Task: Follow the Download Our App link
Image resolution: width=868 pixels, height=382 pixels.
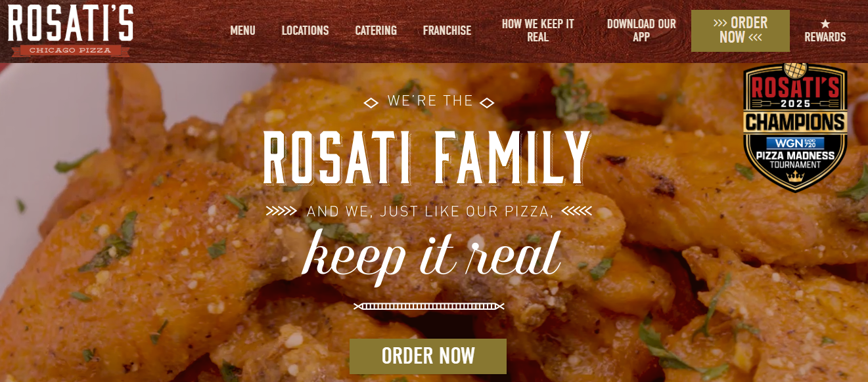Action: pos(641,31)
